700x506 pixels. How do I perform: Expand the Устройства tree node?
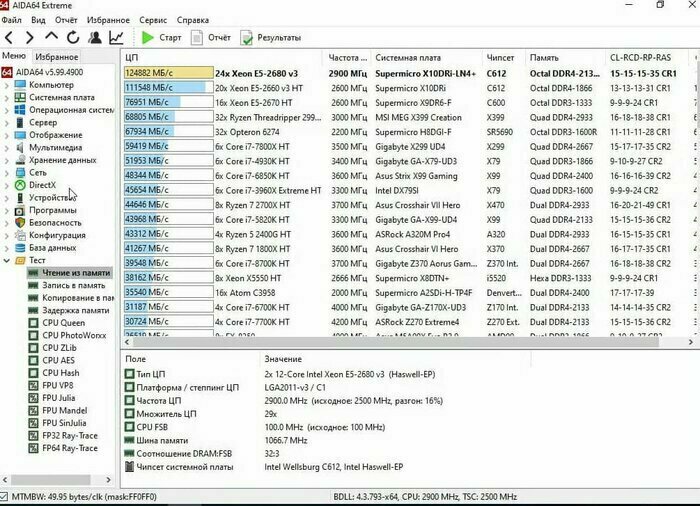coord(7,197)
